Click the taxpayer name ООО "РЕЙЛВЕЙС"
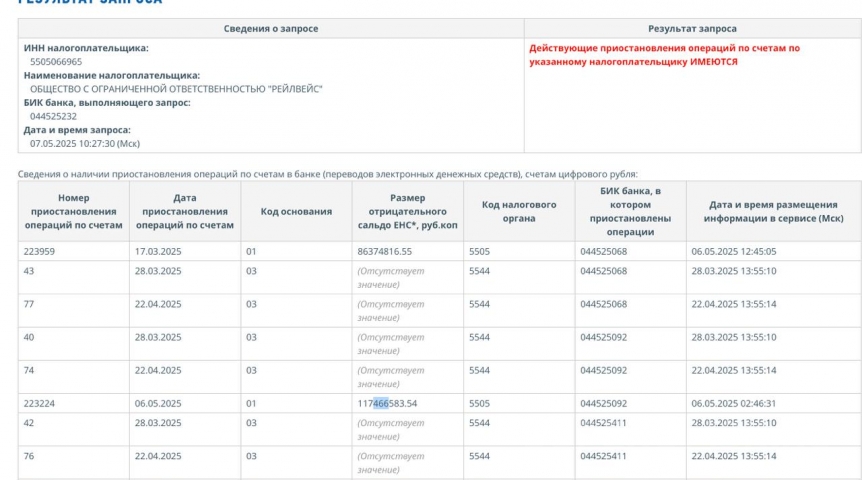862x480 pixels. point(153,89)
